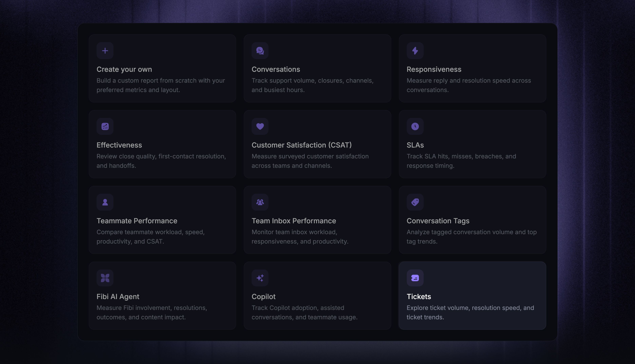Click the Conversation Tags tag icon
Screen dimensions: 635x364
coord(415,202)
